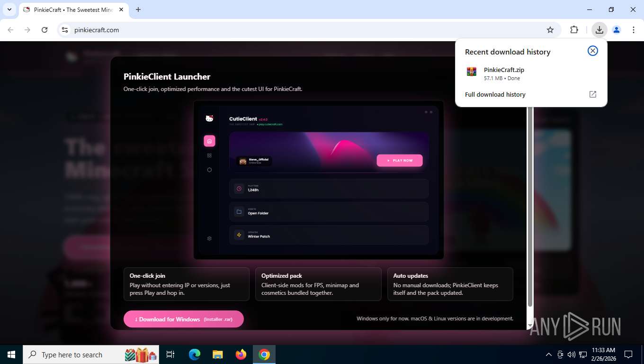
Task: Open Task View on the taskbar
Action: [170, 355]
